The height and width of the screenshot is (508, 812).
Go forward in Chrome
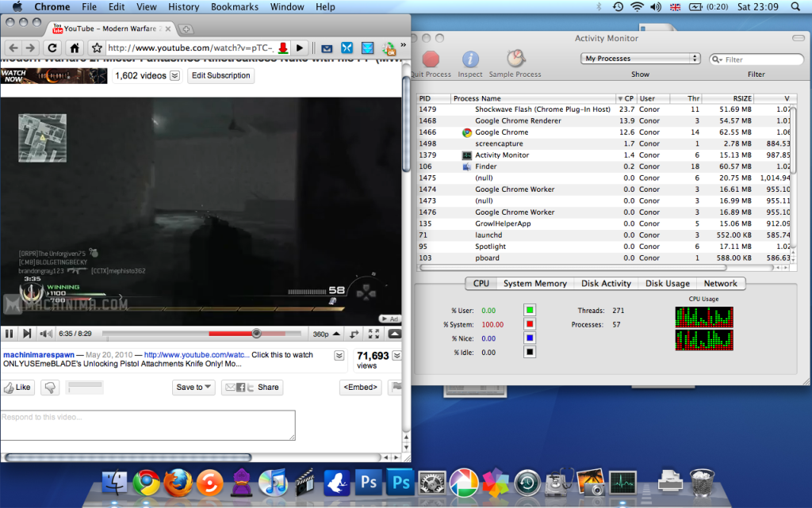31,48
